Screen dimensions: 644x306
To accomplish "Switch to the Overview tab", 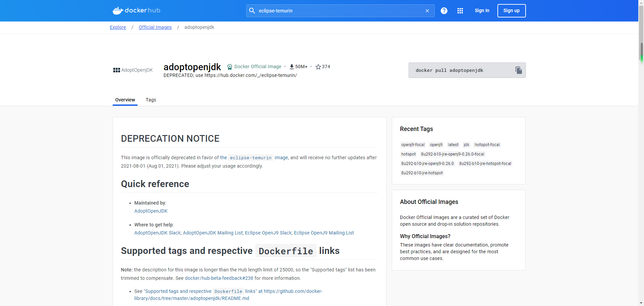I will tap(125, 100).
